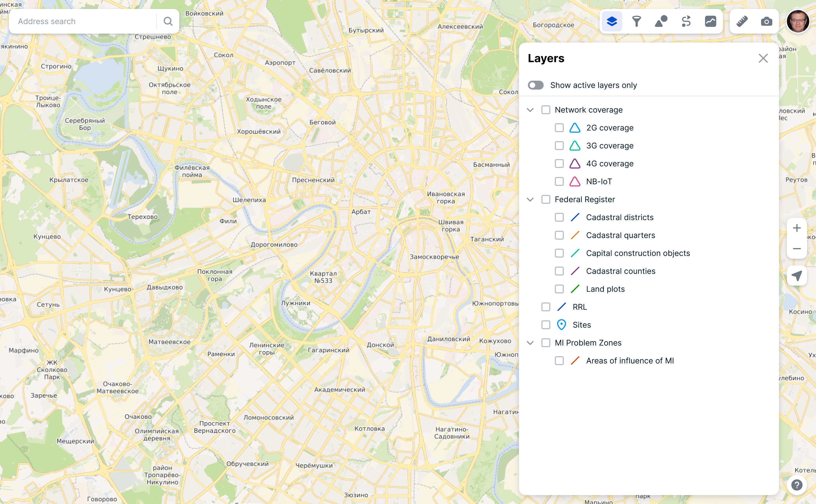The width and height of the screenshot is (816, 504).
Task: Open the user profile avatar
Action: pyautogui.click(x=798, y=21)
